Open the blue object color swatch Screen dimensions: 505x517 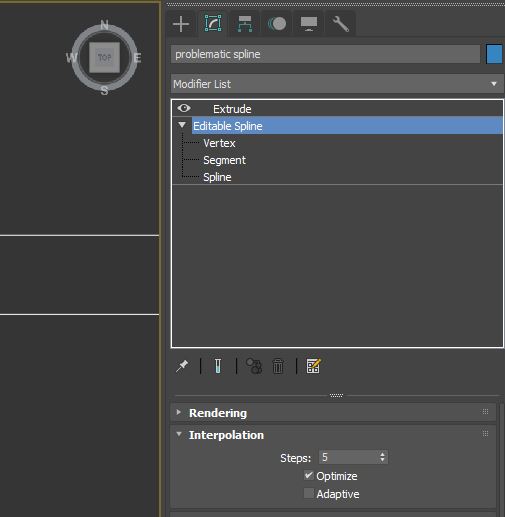[x=494, y=54]
